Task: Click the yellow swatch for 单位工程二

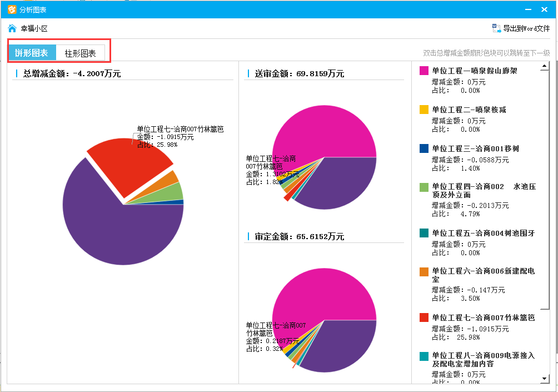Action: pos(424,110)
